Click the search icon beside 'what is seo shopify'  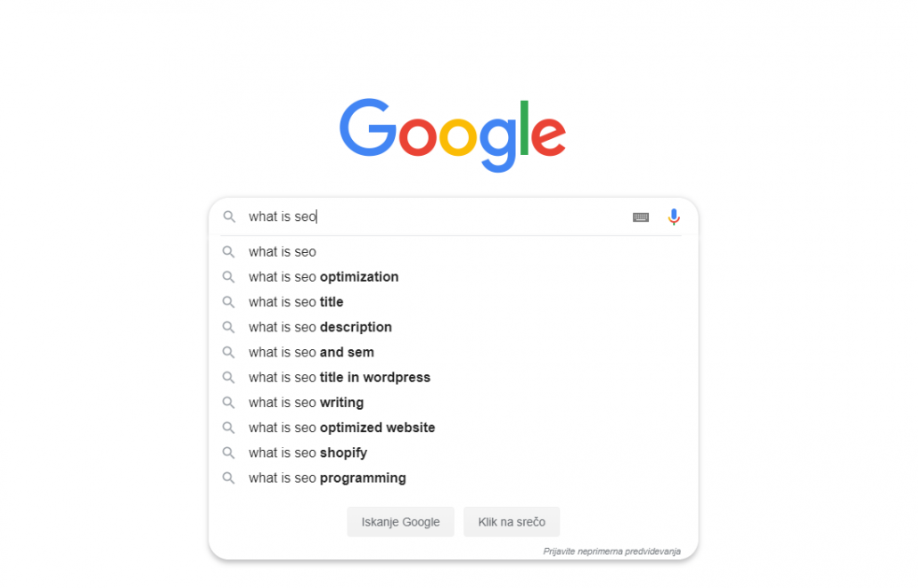228,453
